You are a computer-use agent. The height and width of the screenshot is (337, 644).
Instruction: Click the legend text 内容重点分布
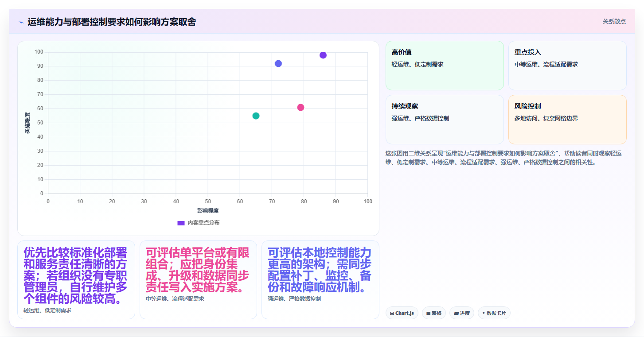point(203,223)
